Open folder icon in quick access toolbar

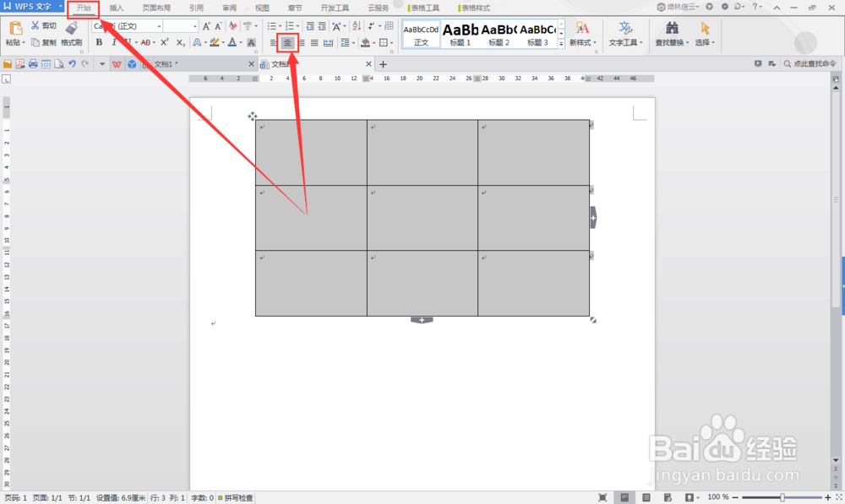pyautogui.click(x=8, y=64)
